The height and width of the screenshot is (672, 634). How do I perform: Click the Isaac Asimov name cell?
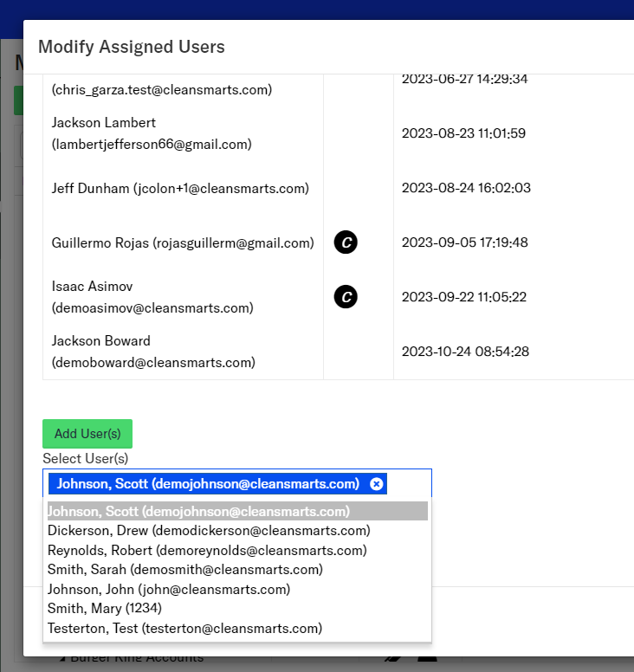pyautogui.click(x=152, y=297)
